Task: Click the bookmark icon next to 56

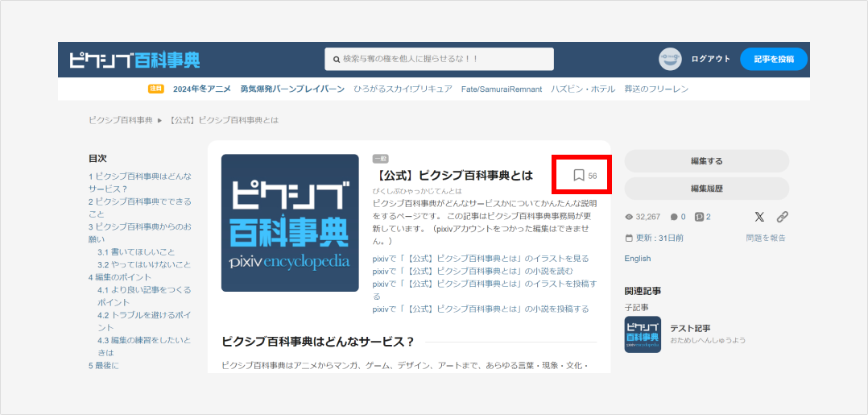Action: point(578,176)
